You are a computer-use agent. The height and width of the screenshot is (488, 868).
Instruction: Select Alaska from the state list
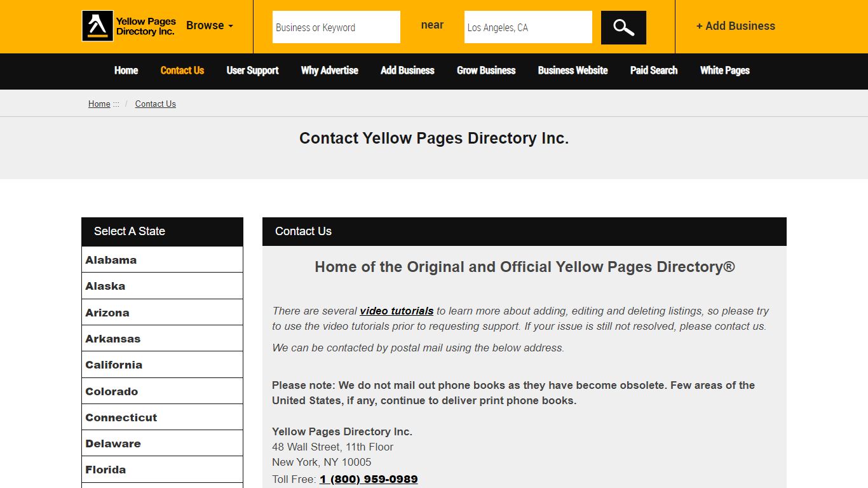tap(162, 286)
